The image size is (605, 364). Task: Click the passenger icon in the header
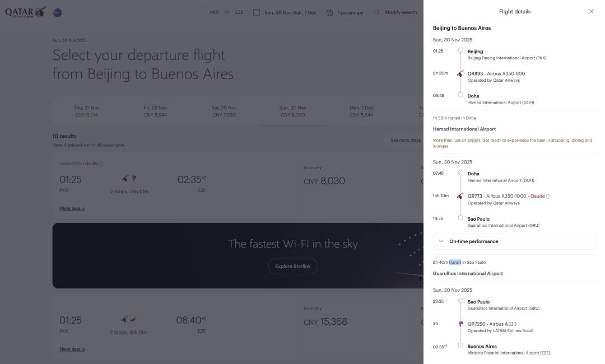coord(329,12)
